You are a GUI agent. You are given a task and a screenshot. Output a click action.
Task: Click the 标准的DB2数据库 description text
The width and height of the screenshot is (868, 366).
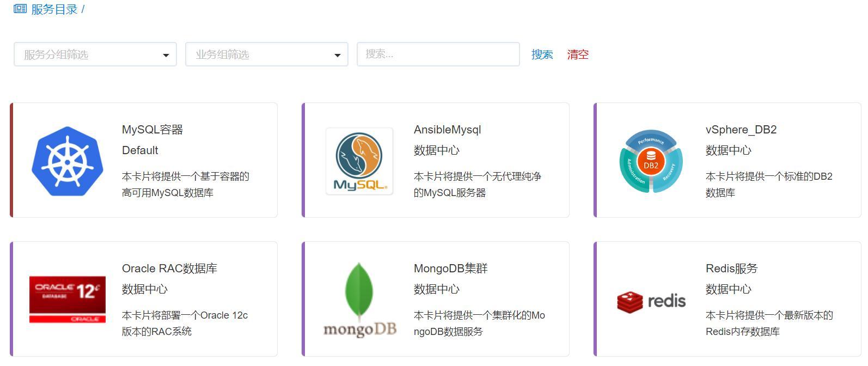[769, 185]
